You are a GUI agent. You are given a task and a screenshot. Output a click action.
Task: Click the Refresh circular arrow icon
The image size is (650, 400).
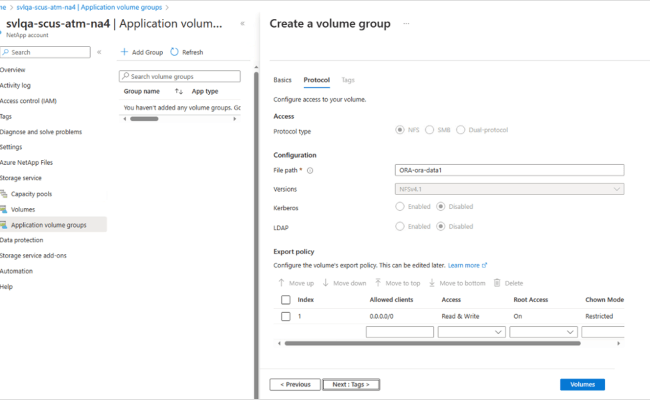175,52
